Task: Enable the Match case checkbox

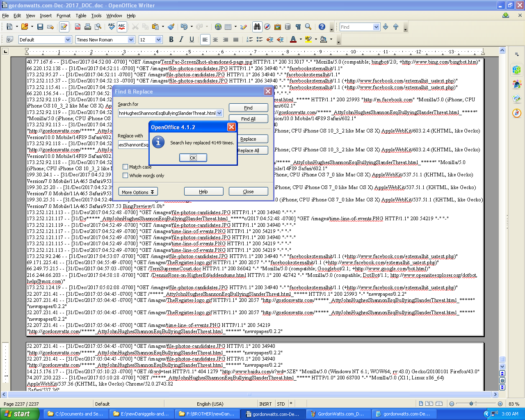Action: click(x=126, y=167)
